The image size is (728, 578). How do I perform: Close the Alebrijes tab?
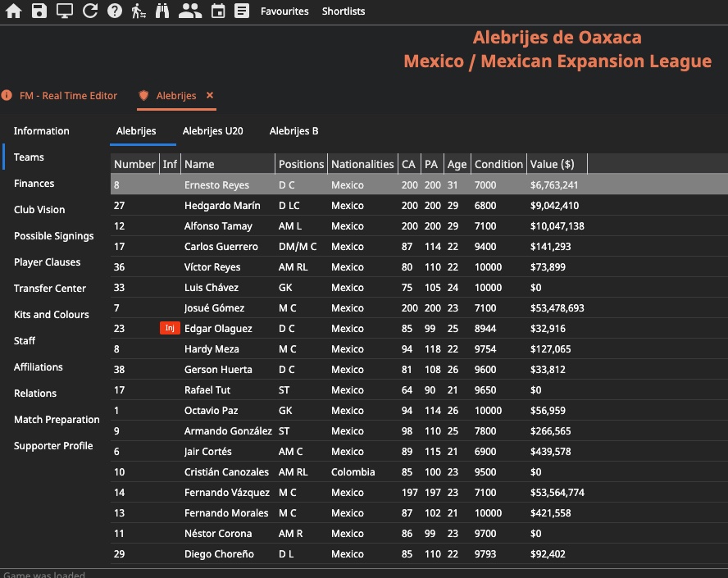pyautogui.click(x=210, y=95)
